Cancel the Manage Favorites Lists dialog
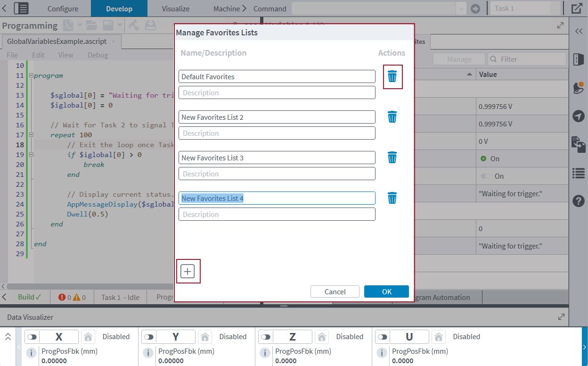588x366 pixels. [335, 291]
